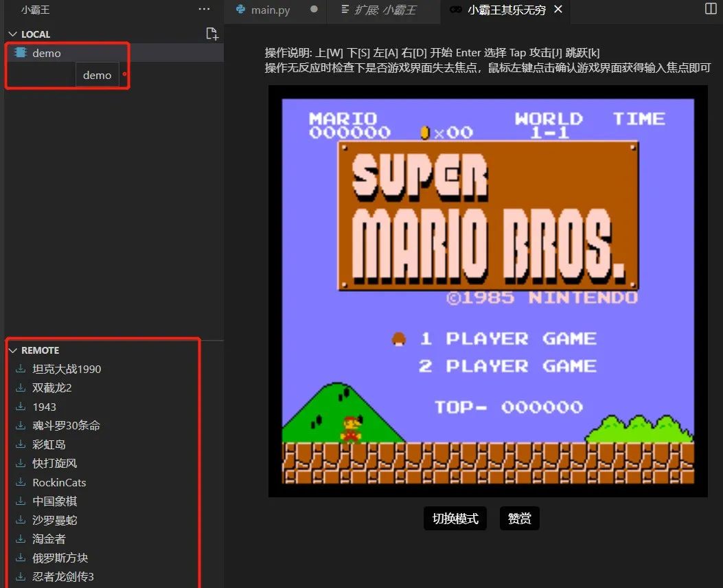Click download icon next to 1943

[x=21, y=407]
